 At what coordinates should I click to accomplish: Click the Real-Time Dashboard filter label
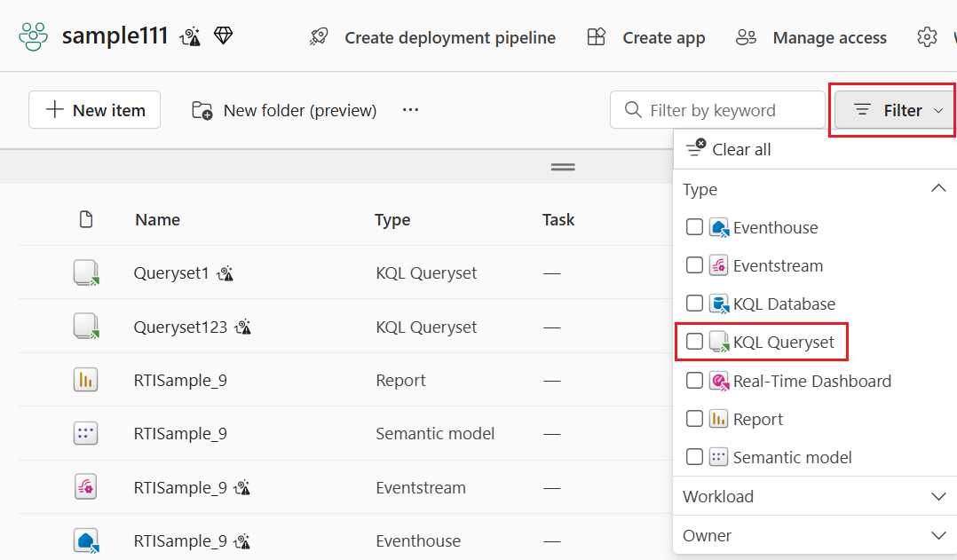click(x=811, y=382)
